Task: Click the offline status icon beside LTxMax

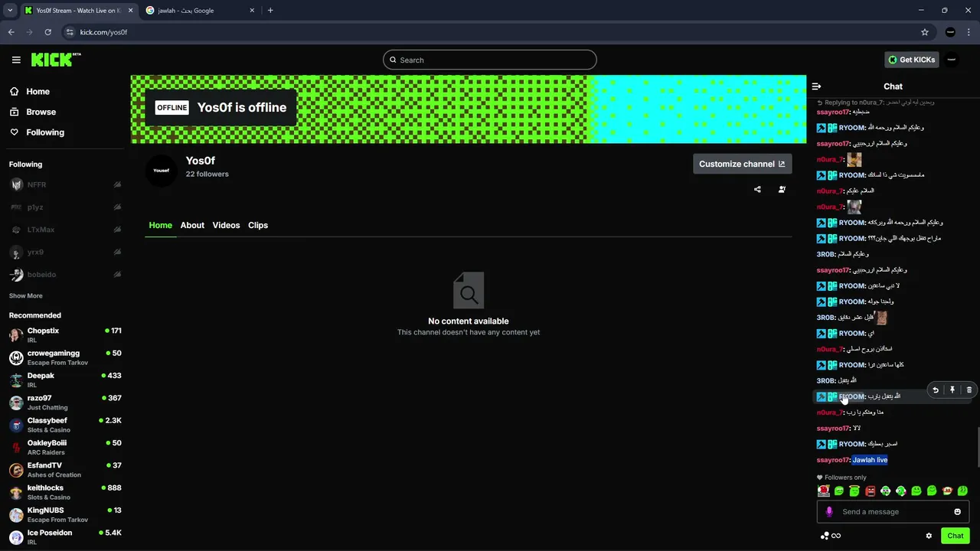Action: coord(117,230)
